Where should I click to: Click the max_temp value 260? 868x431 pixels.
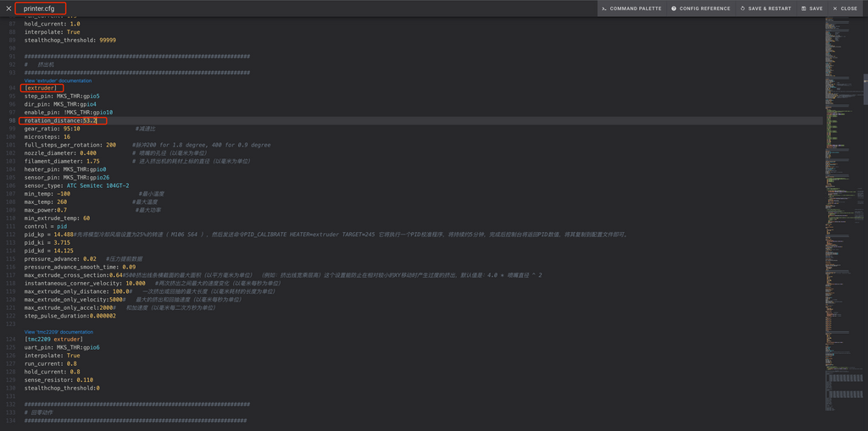pyautogui.click(x=63, y=202)
